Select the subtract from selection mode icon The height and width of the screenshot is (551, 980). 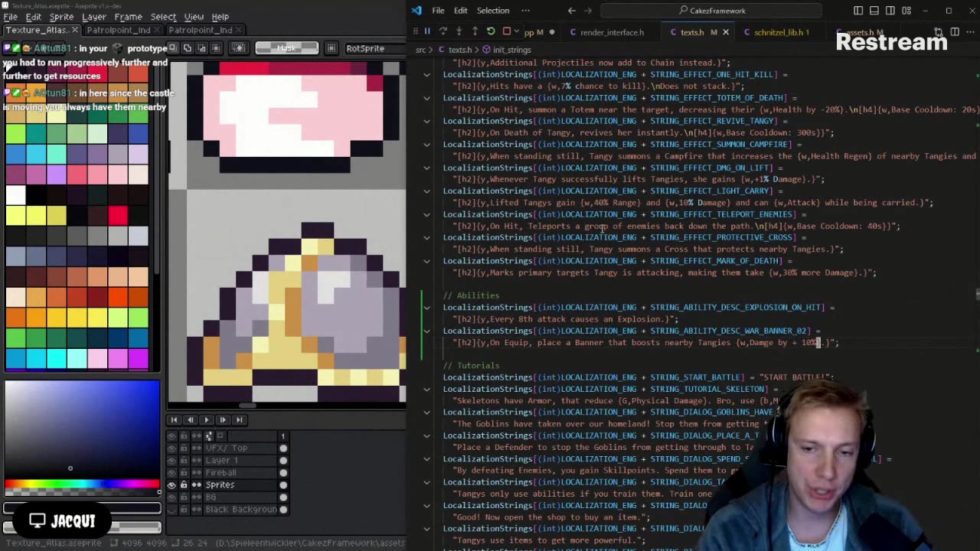pos(201,48)
